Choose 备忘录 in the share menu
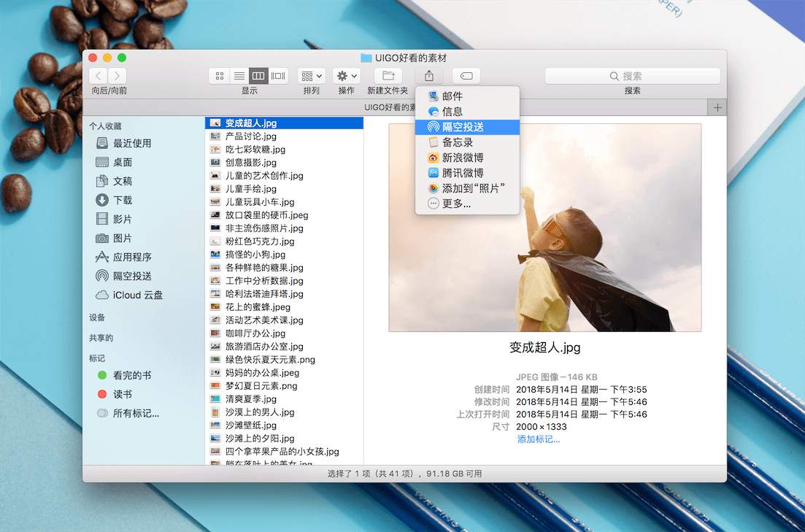 tap(467, 142)
